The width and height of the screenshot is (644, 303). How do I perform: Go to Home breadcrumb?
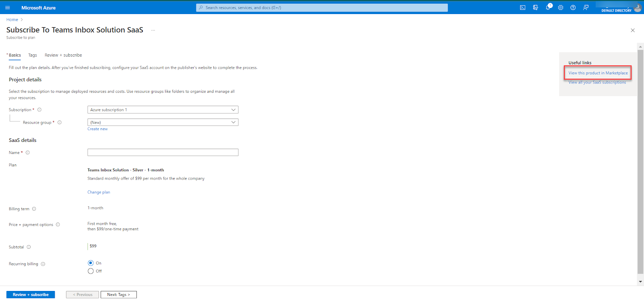coord(12,20)
